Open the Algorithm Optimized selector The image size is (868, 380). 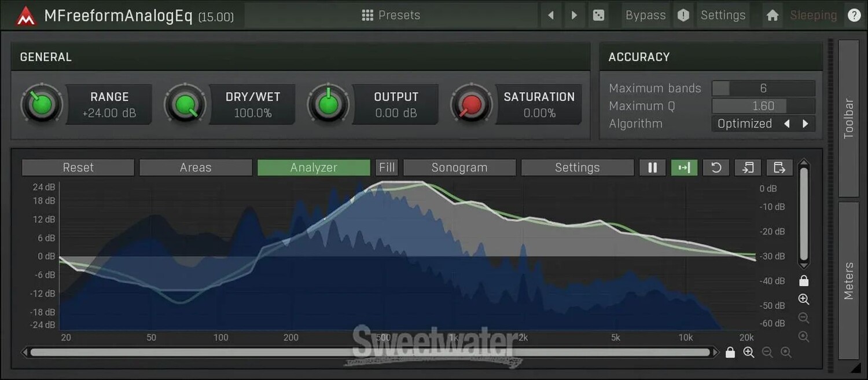[x=745, y=123]
